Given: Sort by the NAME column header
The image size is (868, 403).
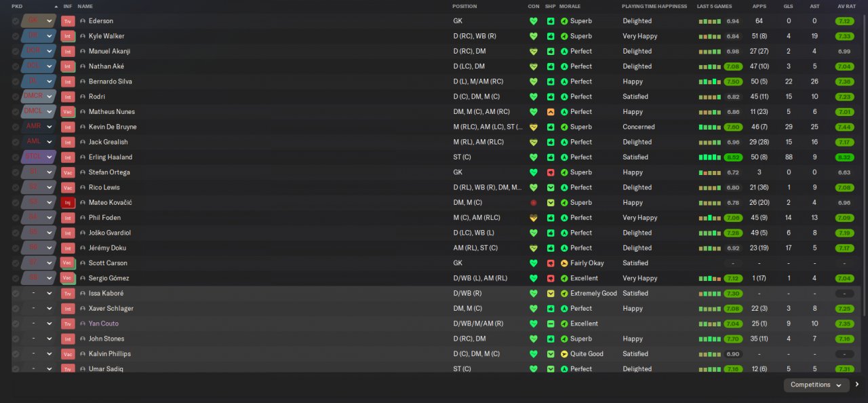Looking at the screenshot, I should (x=85, y=6).
